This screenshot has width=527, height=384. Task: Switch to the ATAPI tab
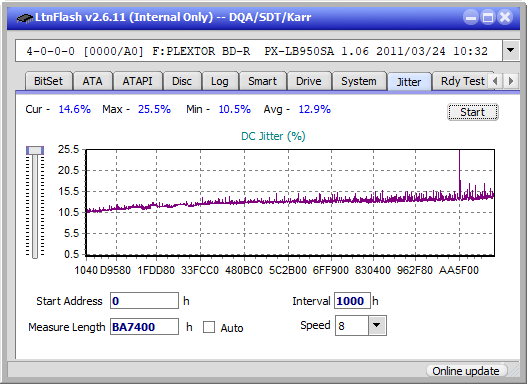137,81
